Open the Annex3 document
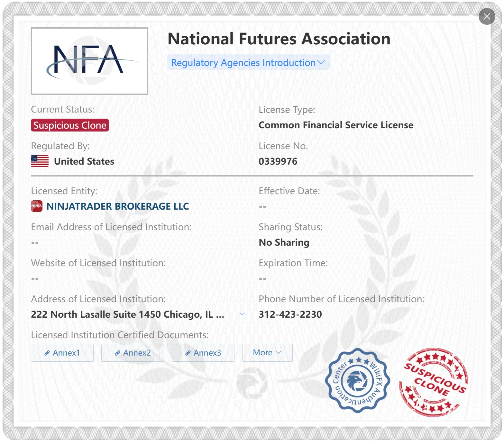Screen dimensions: 504x444 [x=203, y=353]
